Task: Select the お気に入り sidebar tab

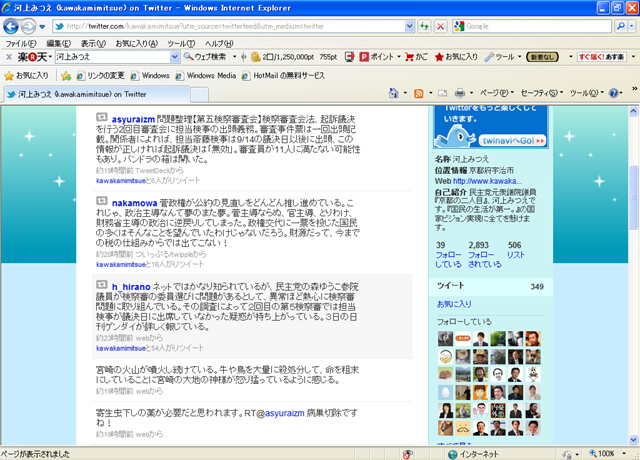Action: tap(454, 304)
